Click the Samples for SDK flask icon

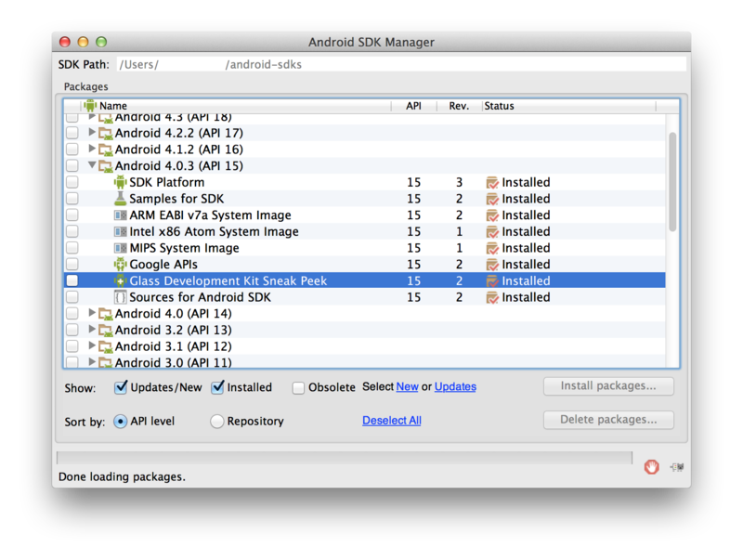tap(121, 199)
